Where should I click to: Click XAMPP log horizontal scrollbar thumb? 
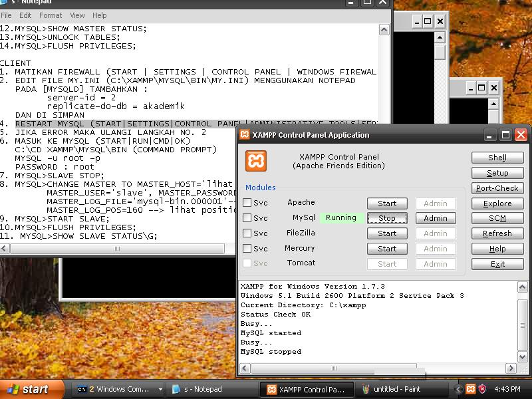[334, 368]
